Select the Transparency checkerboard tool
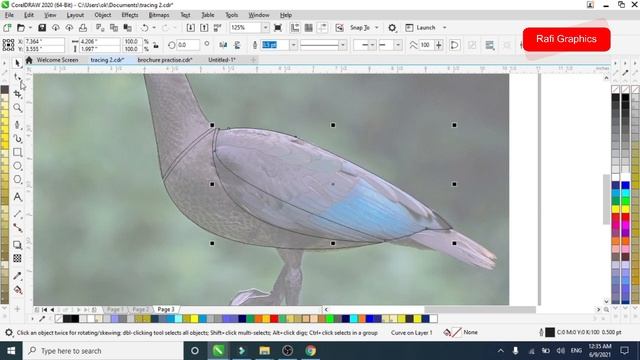This screenshot has width=640, height=360. click(18, 258)
